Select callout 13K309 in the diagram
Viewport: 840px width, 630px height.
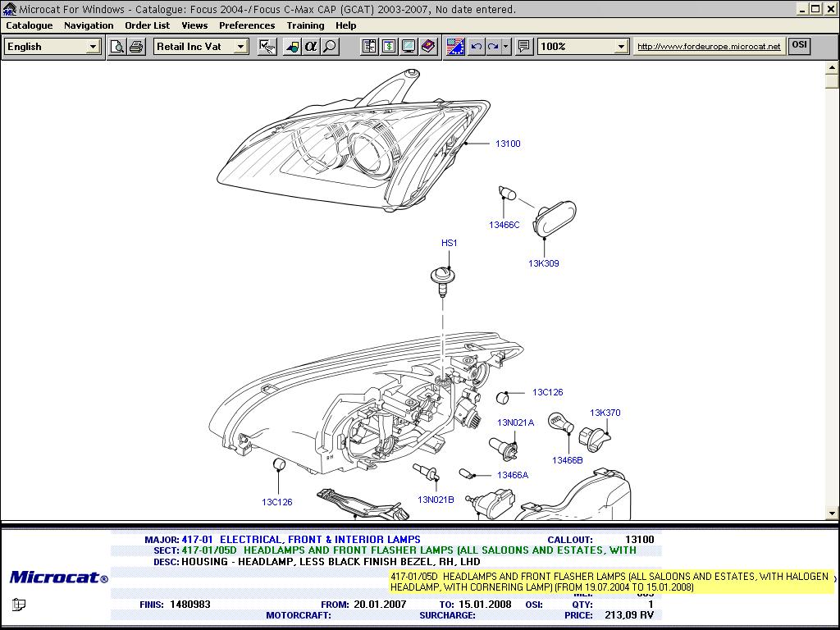[543, 263]
